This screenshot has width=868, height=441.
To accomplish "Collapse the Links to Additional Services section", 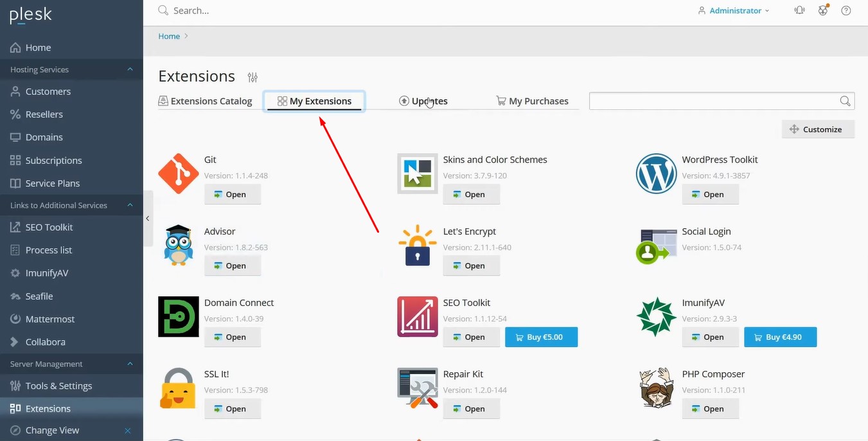I will coord(130,205).
